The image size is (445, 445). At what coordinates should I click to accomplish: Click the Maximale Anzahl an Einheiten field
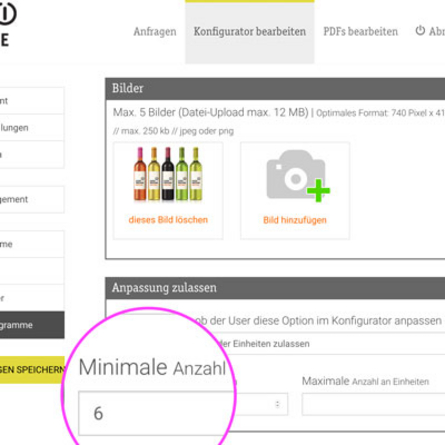(373, 404)
